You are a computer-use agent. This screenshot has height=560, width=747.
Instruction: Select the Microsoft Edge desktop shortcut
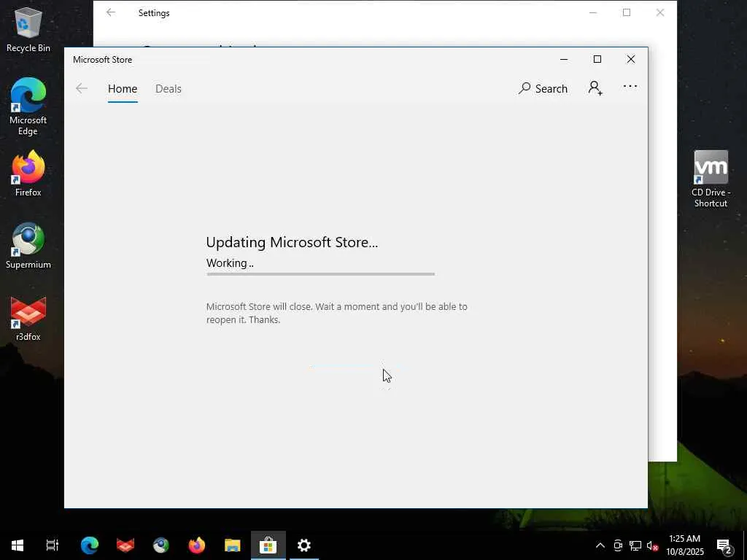[28, 106]
